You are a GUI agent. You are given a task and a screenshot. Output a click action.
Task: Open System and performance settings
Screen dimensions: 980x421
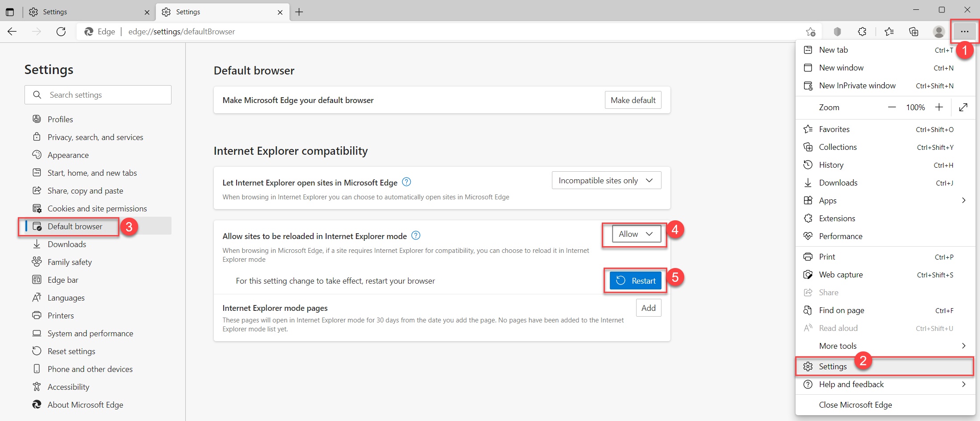(98, 333)
